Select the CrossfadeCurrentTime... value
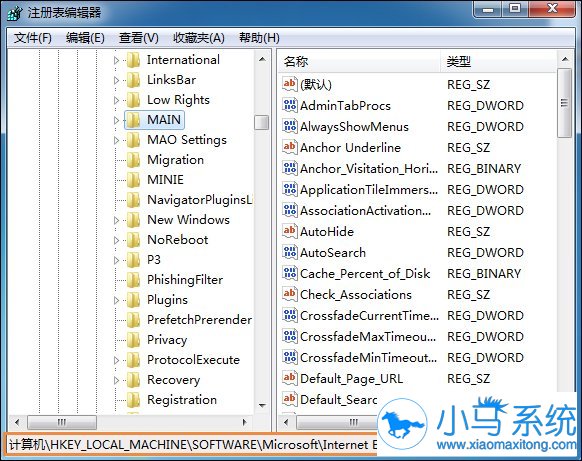Screen dimensions: 582x461 369,315
